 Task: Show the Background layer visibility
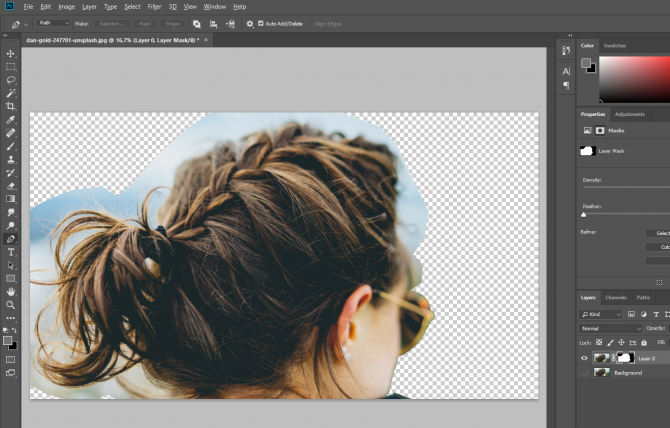point(584,372)
